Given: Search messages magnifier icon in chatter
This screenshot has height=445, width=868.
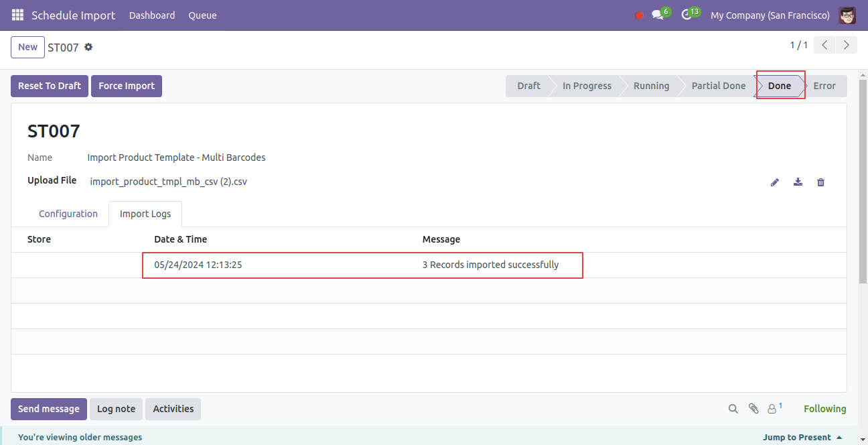Looking at the screenshot, I should pos(733,409).
